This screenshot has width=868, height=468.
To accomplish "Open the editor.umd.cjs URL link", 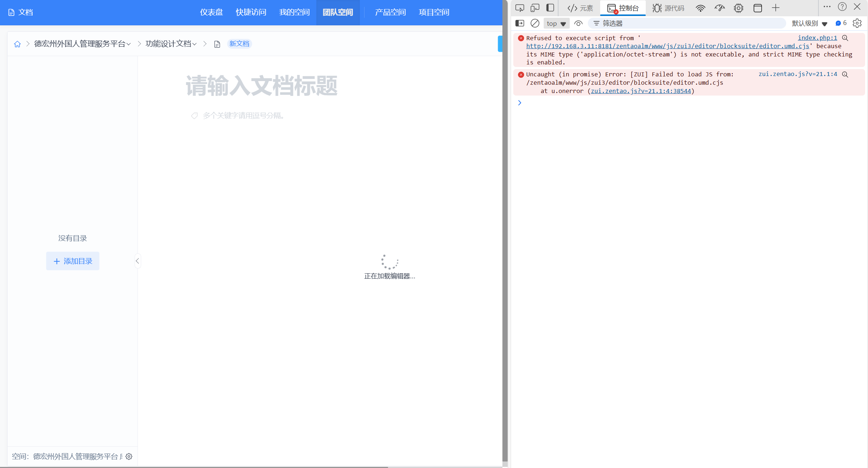I will pyautogui.click(x=667, y=46).
